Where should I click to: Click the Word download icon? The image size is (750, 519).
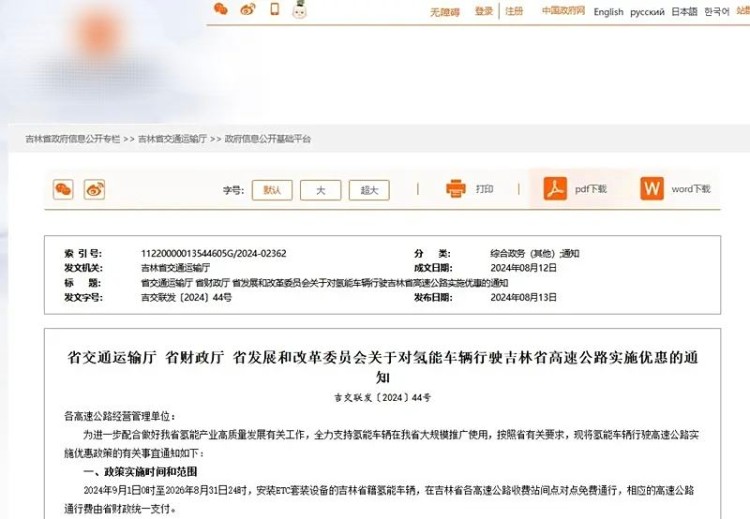(x=652, y=188)
